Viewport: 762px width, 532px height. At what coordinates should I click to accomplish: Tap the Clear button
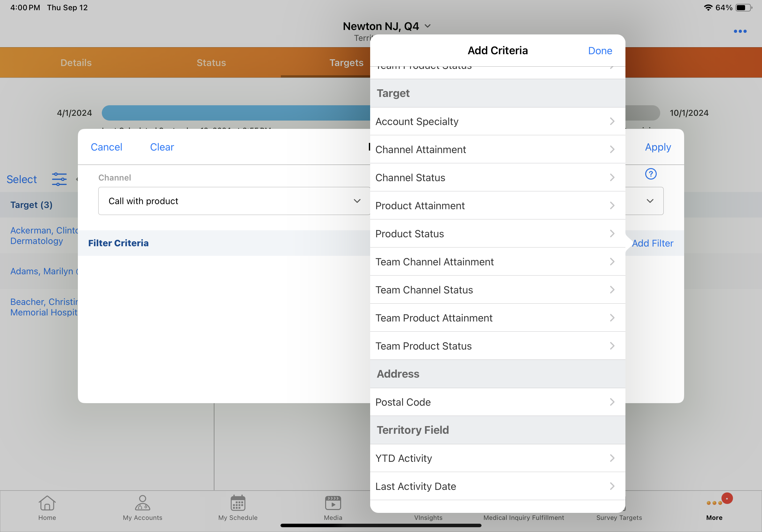(x=162, y=147)
